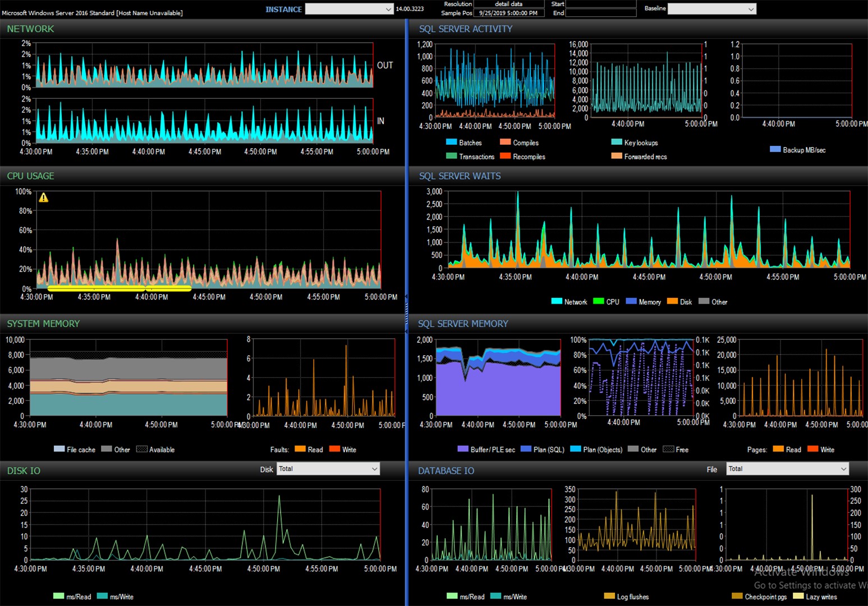Toggle the Network series in SQL Server Waits legend
Image resolution: width=868 pixels, height=606 pixels.
tap(555, 301)
